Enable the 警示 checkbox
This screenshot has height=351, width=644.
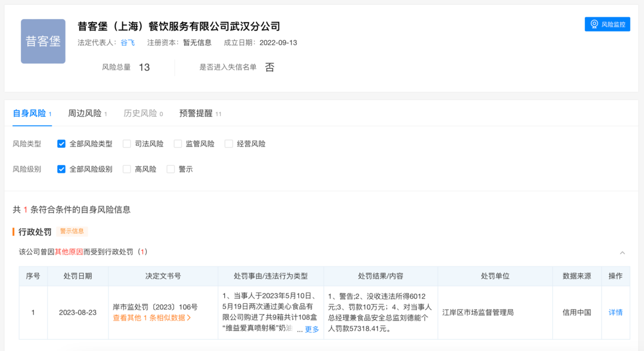[171, 169]
